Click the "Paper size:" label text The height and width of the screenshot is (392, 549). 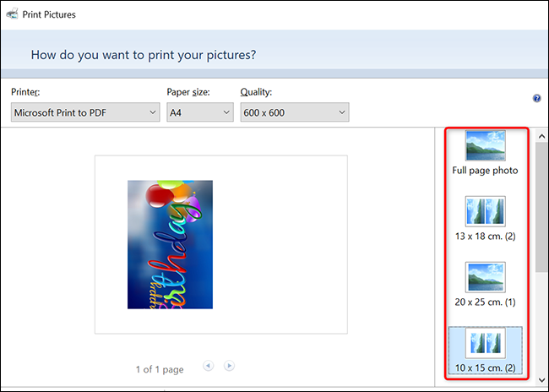(x=188, y=91)
